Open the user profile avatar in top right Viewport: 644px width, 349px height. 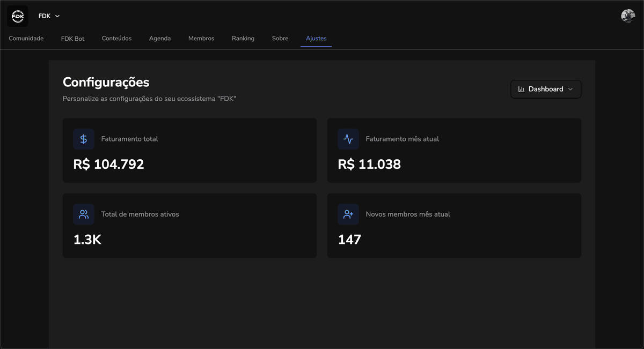tap(628, 16)
